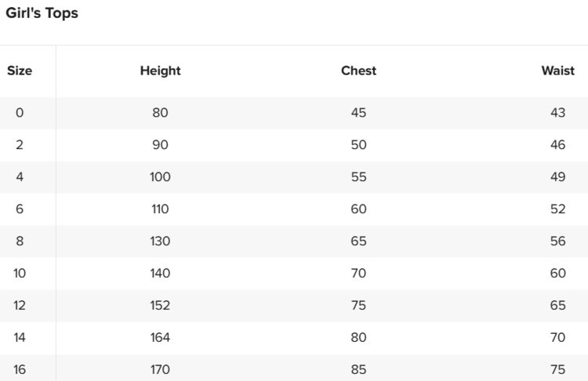Select the size 16 row label
Viewport: 588px width, 381px height.
[x=20, y=370]
